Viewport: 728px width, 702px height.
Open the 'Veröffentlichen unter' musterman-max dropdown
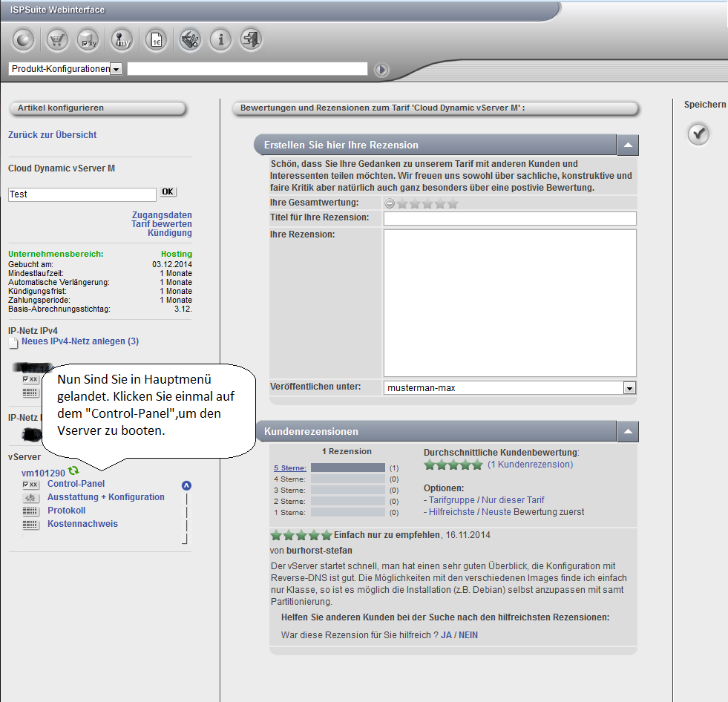coord(629,388)
